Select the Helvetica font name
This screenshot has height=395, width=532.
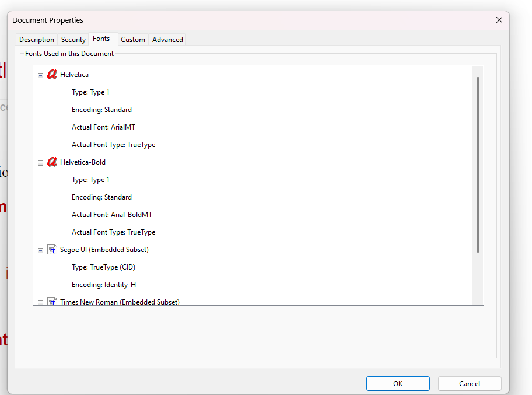(74, 75)
